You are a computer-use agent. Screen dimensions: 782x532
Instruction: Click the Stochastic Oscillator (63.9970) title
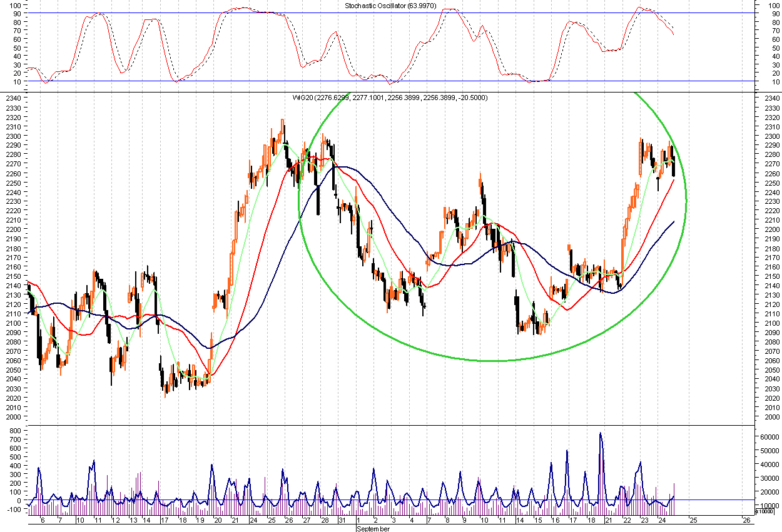pos(390,6)
